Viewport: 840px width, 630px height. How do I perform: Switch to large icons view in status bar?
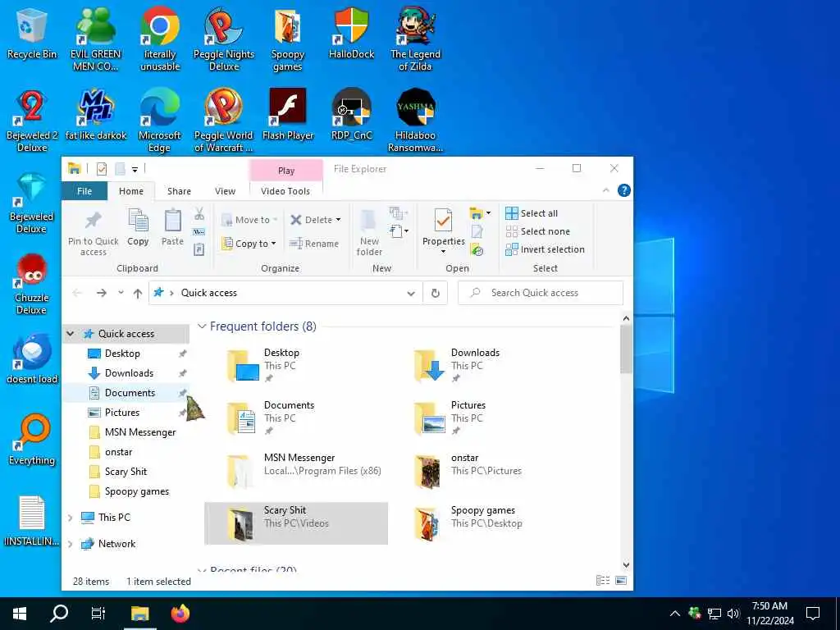point(621,581)
